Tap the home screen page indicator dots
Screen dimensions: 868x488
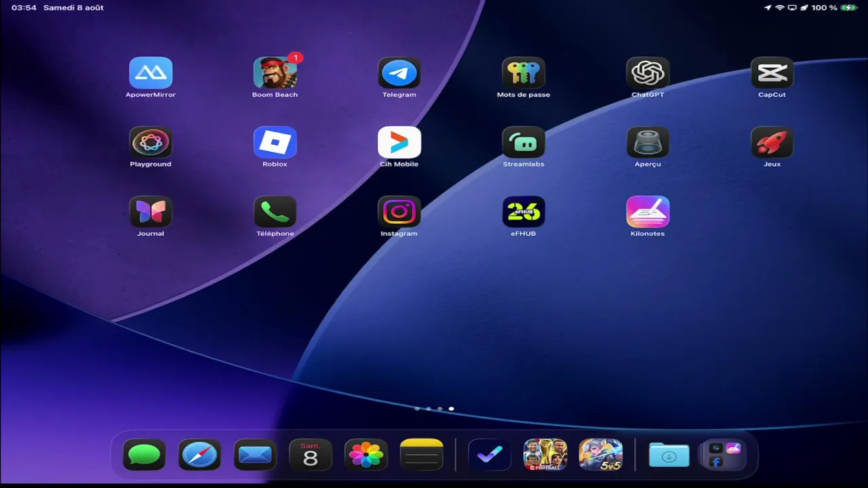(x=434, y=409)
